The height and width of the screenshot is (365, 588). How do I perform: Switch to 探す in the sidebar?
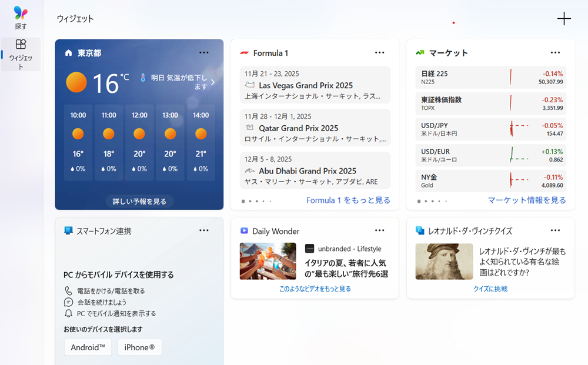point(21,16)
